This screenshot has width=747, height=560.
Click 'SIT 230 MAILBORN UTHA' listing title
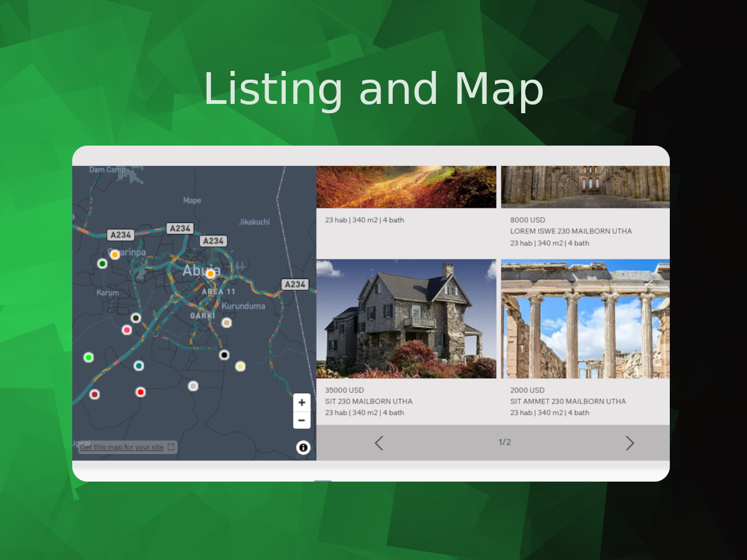tap(369, 402)
